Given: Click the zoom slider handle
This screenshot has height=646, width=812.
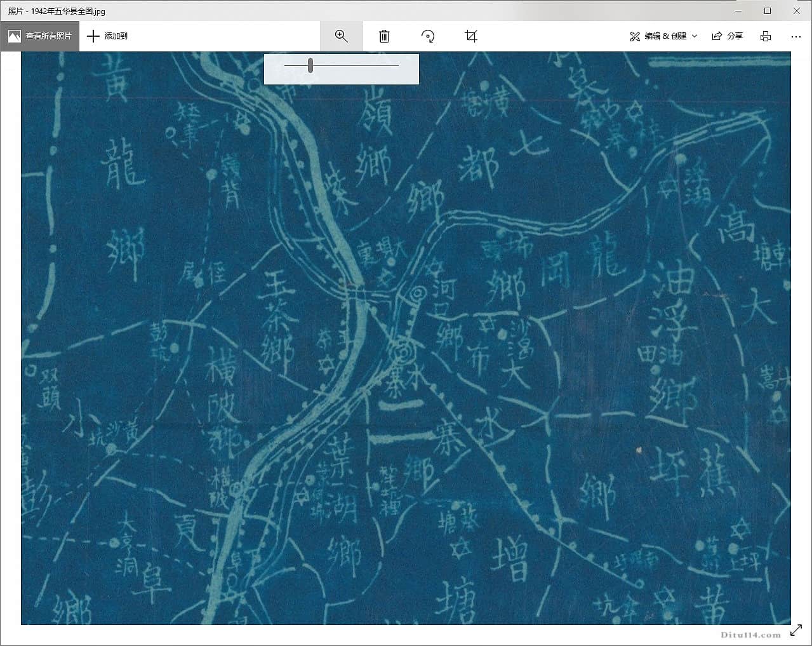Looking at the screenshot, I should (310, 64).
